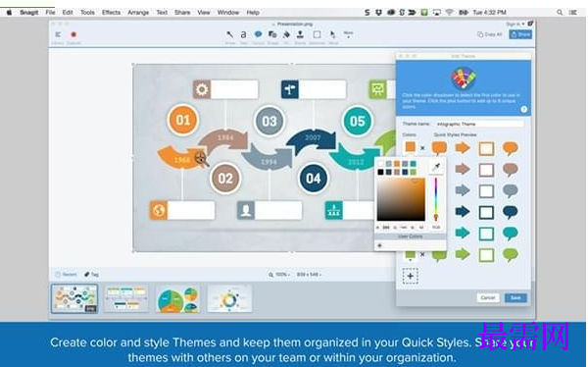Viewport: 588px width, 367px height.
Task: Select the pie chart thumbnail in tray
Action: 178,299
